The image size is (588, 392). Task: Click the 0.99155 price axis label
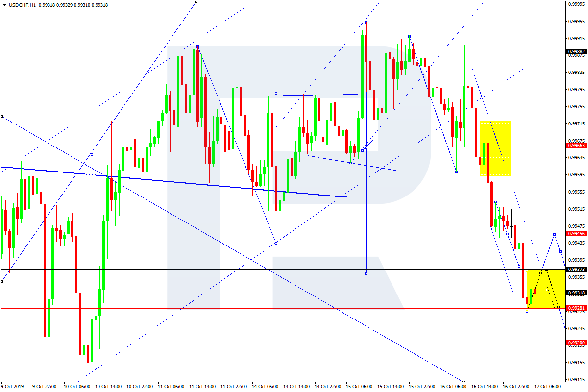[x=576, y=363]
